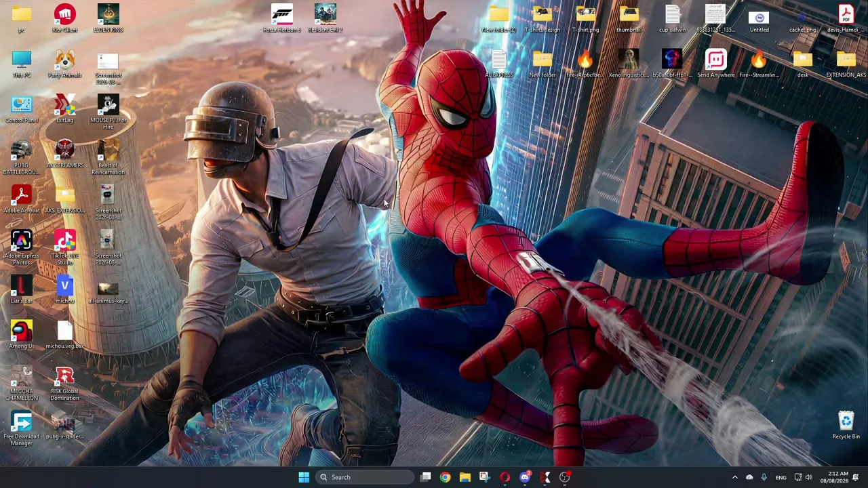The width and height of the screenshot is (868, 488).
Task: Open the notification center bell
Action: coord(856,477)
